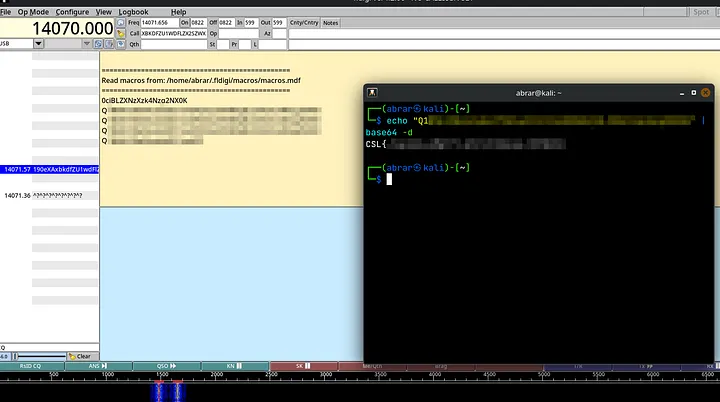Click the Off time field
Viewport: 720px width, 402px height.
coord(226,23)
